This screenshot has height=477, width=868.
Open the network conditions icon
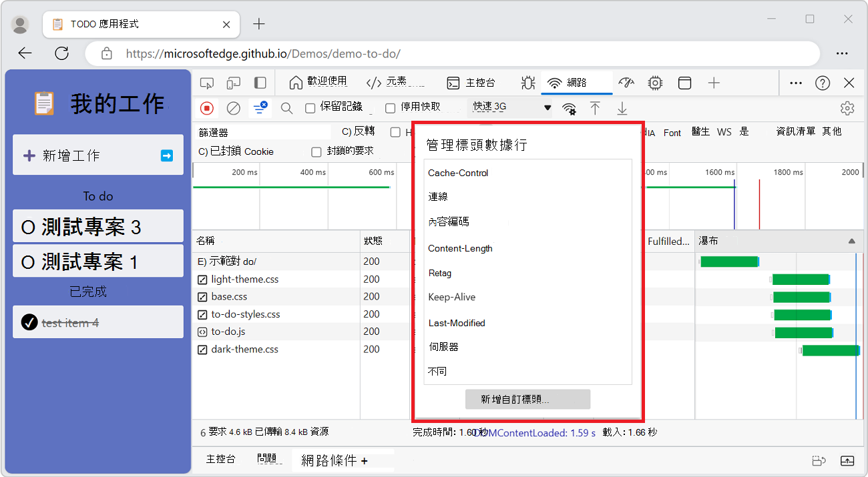(x=570, y=107)
